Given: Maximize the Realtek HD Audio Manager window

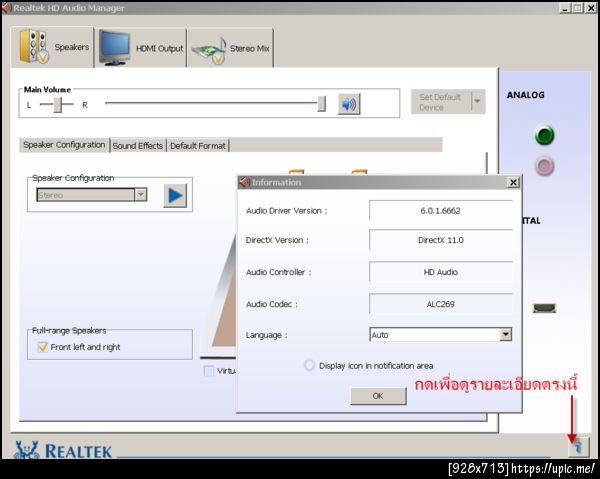Looking at the screenshot, I should click(578, 8).
